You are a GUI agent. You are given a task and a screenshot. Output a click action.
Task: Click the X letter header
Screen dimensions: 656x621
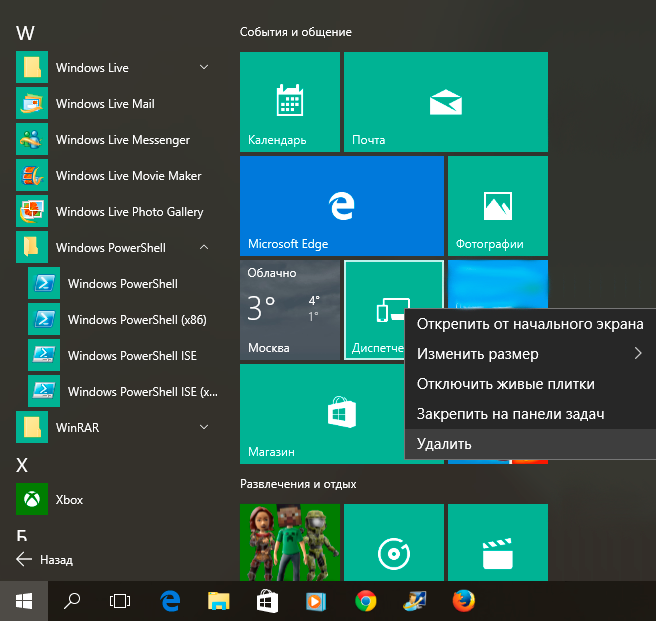tap(22, 465)
